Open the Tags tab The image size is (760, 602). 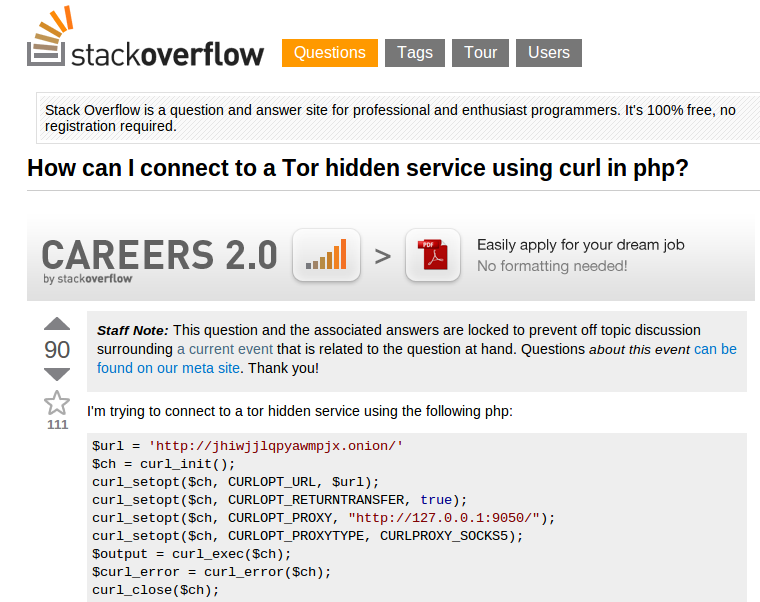point(415,53)
